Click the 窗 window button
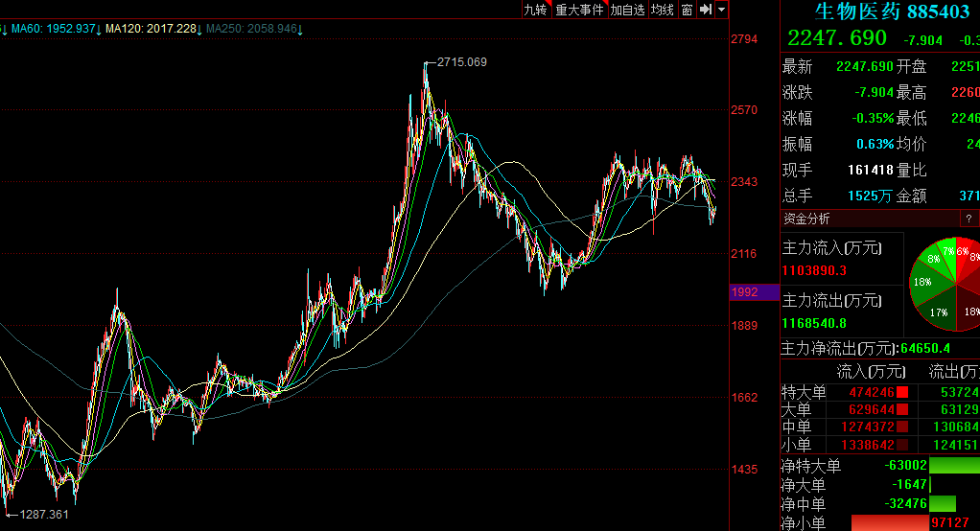 687,10
